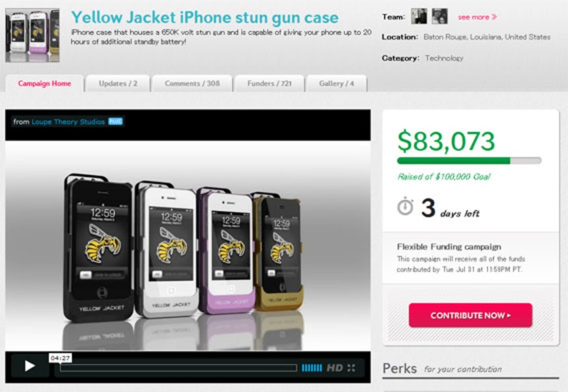Screen dimensions: 568x392
Task: Enter fullscreen video mode
Action: (351, 368)
